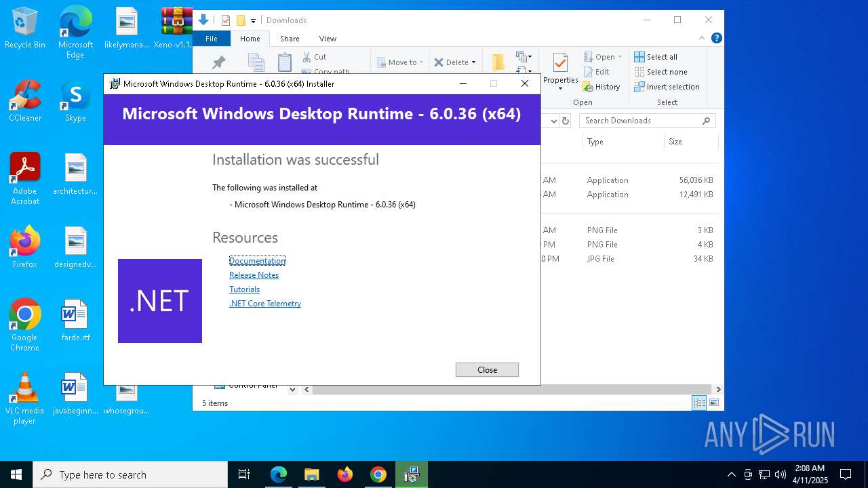Open Explorer Help question mark icon
Screen dimensions: 868x488
click(717, 38)
